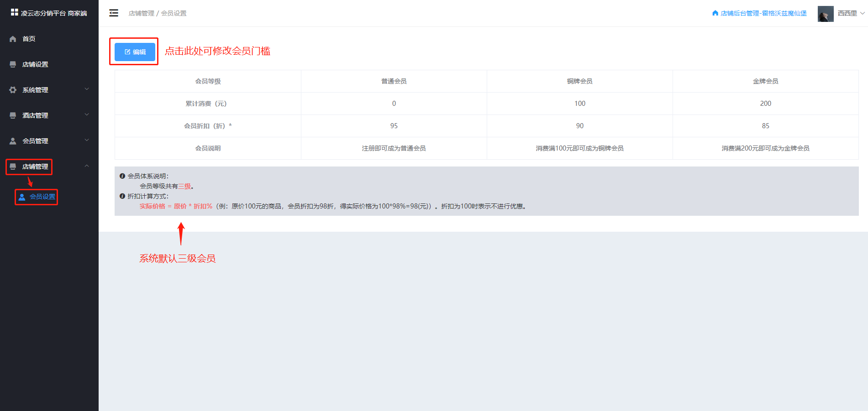Viewport: 868px width, 411px height.
Task: Click the cumulative spend value 0
Action: coord(394,104)
